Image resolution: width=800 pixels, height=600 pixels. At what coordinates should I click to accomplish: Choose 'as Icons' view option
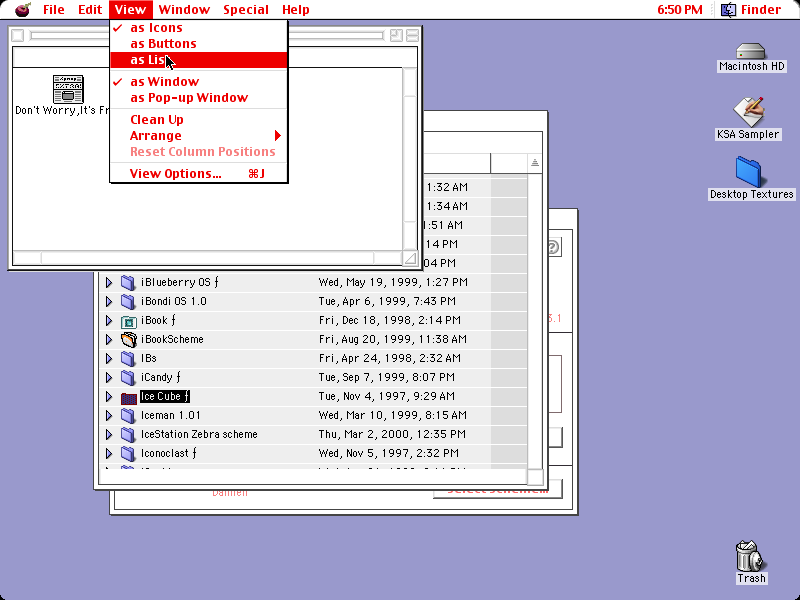pos(199,28)
